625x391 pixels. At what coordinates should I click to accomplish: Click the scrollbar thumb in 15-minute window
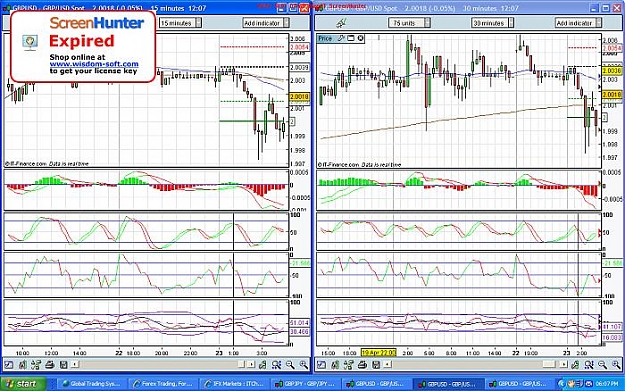[241, 364]
